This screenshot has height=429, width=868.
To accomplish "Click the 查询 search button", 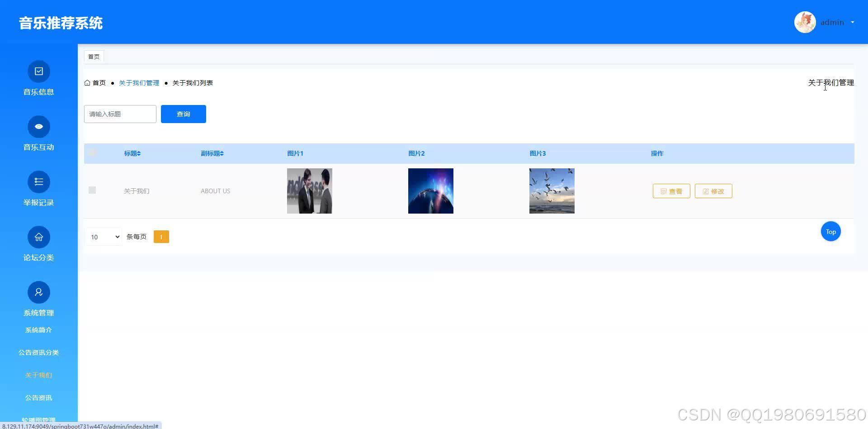I will (184, 114).
